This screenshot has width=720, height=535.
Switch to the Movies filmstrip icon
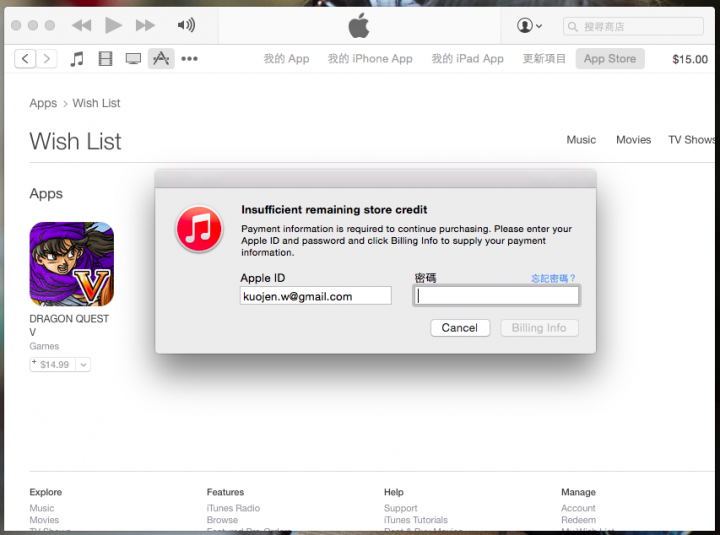point(105,59)
